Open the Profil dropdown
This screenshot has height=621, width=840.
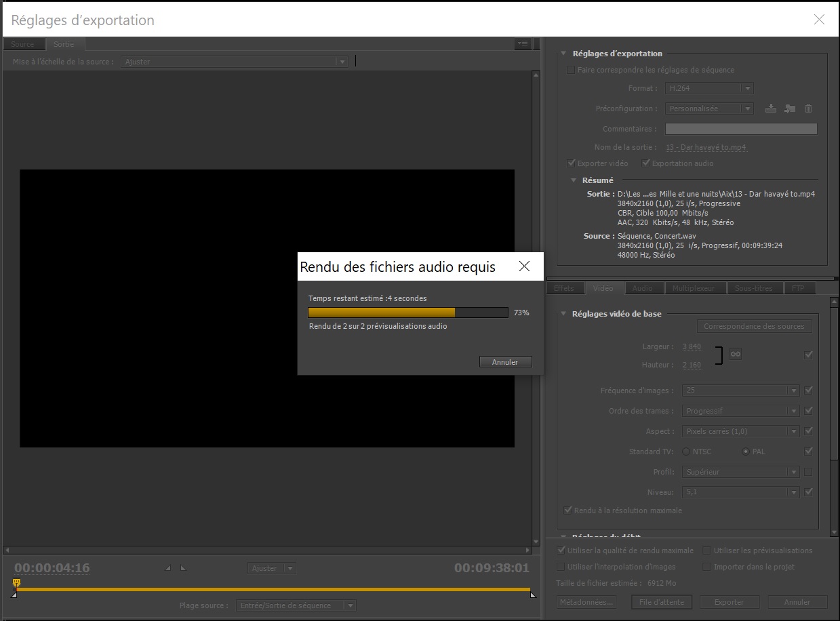click(741, 472)
